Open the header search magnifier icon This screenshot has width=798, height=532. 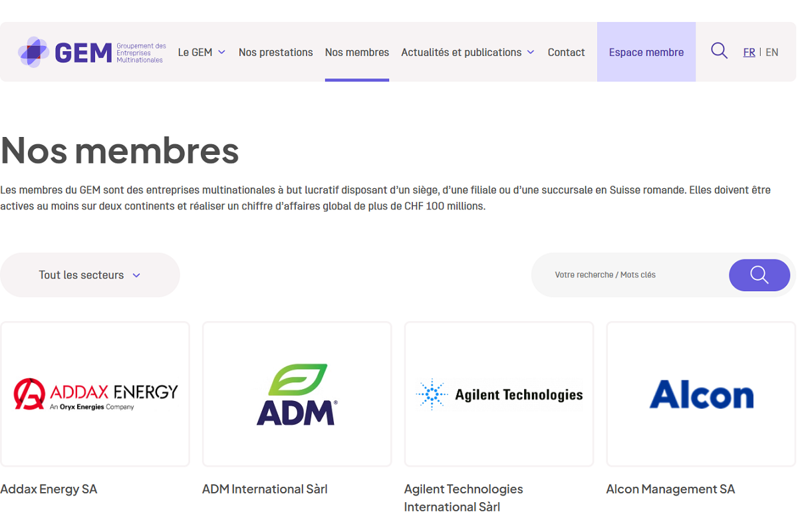coord(719,51)
